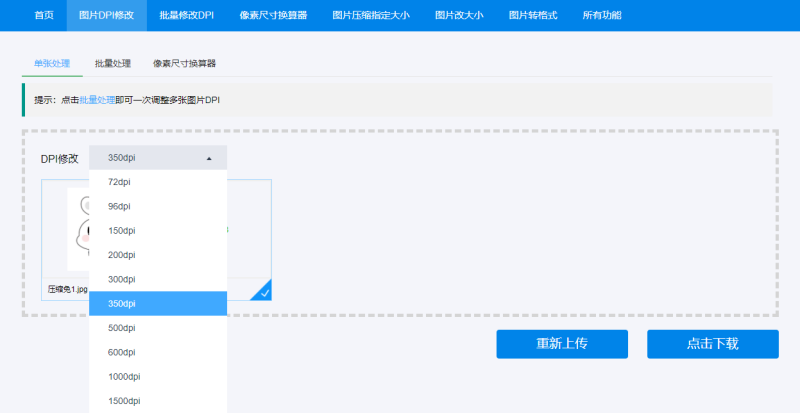
Task: Click the file name 压缩兔1.jpg
Action: click(x=67, y=289)
